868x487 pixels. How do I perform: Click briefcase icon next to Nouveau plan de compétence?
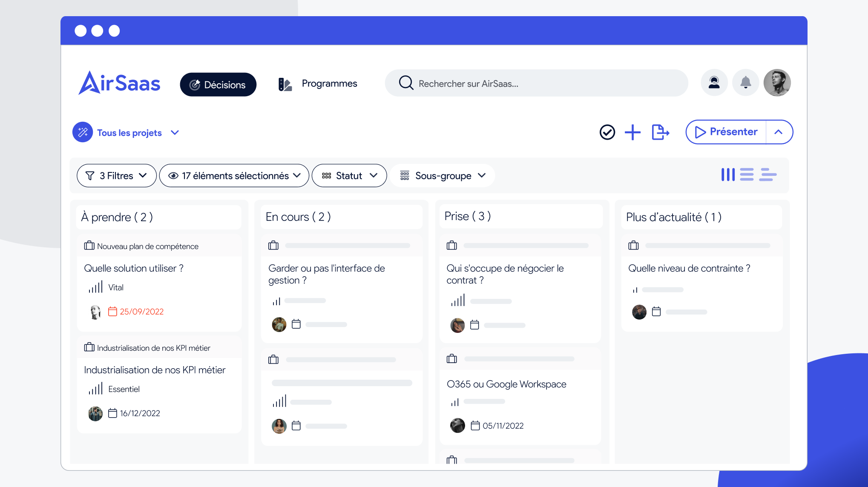(89, 246)
